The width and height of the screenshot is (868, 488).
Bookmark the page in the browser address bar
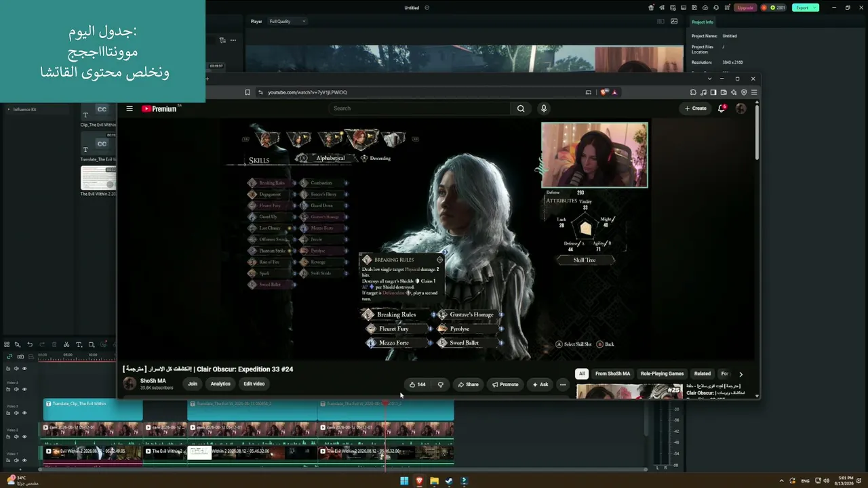[x=248, y=92]
